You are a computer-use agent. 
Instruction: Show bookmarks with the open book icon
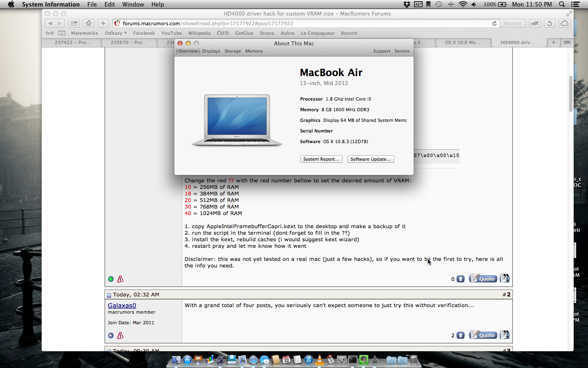62,33
